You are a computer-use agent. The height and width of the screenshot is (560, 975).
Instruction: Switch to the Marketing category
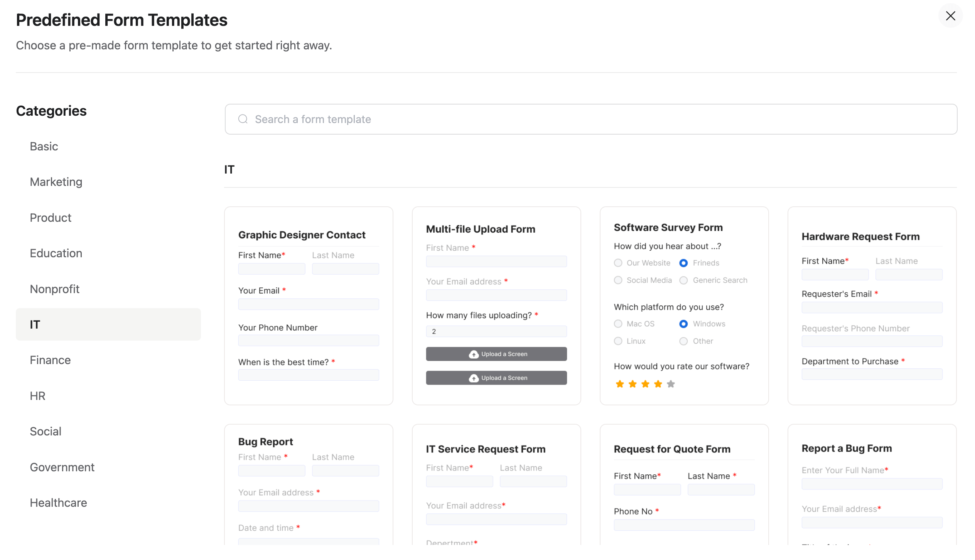[56, 182]
